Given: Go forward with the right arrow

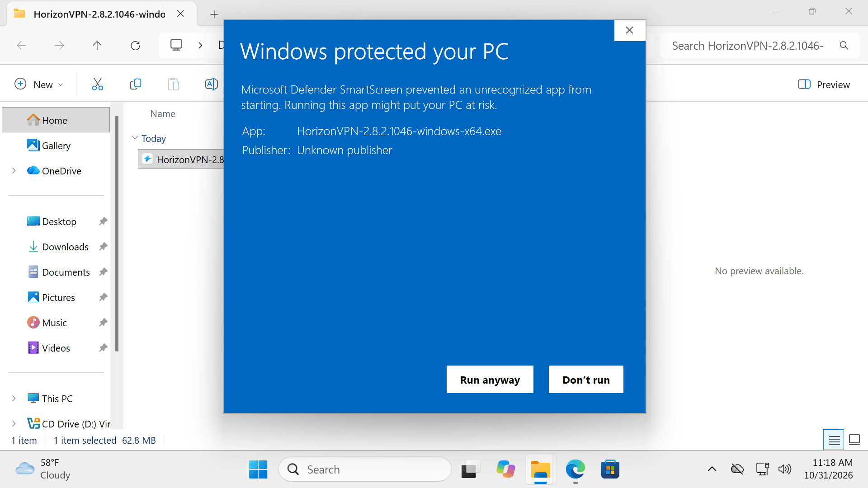Looking at the screenshot, I should click(59, 45).
